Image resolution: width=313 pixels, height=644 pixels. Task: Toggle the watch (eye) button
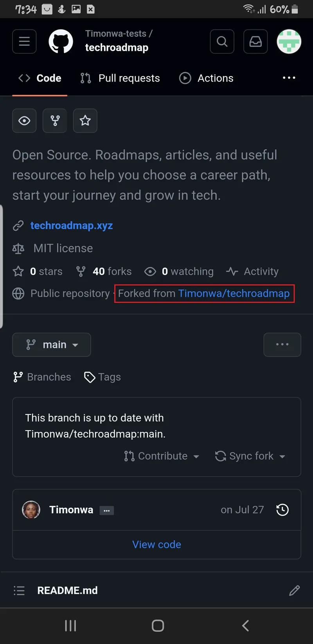tap(24, 121)
